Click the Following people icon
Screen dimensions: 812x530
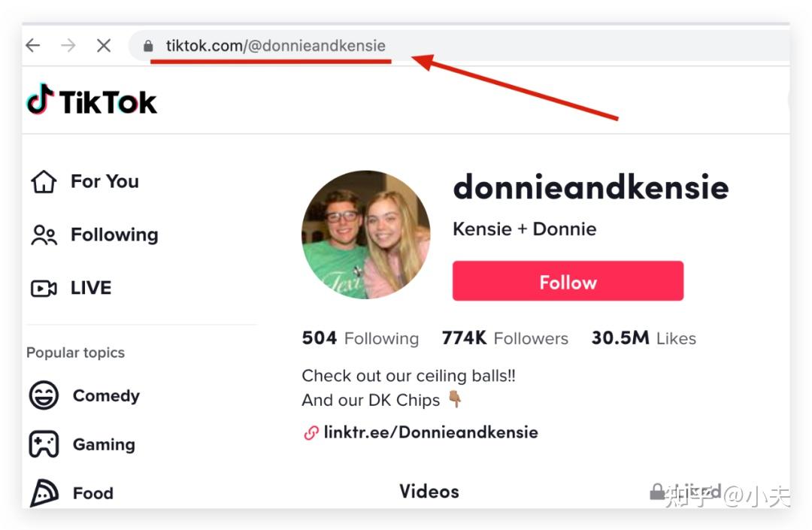(44, 235)
